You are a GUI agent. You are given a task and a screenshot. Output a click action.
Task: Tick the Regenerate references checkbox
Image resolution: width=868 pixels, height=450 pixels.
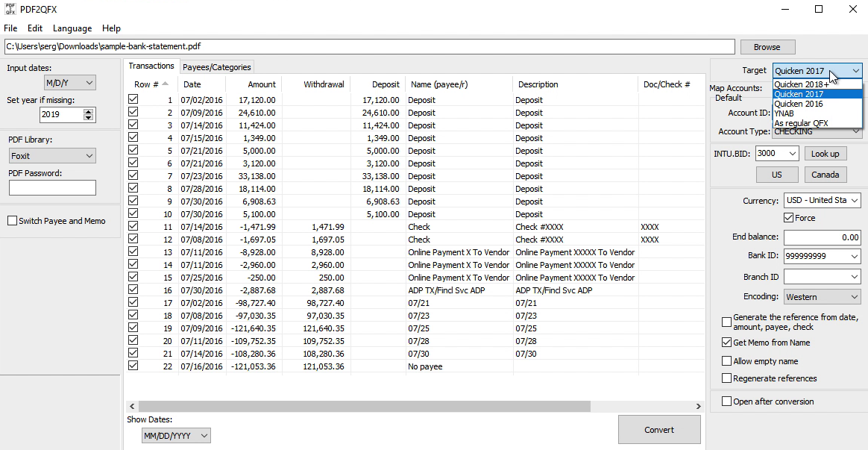[x=727, y=378]
